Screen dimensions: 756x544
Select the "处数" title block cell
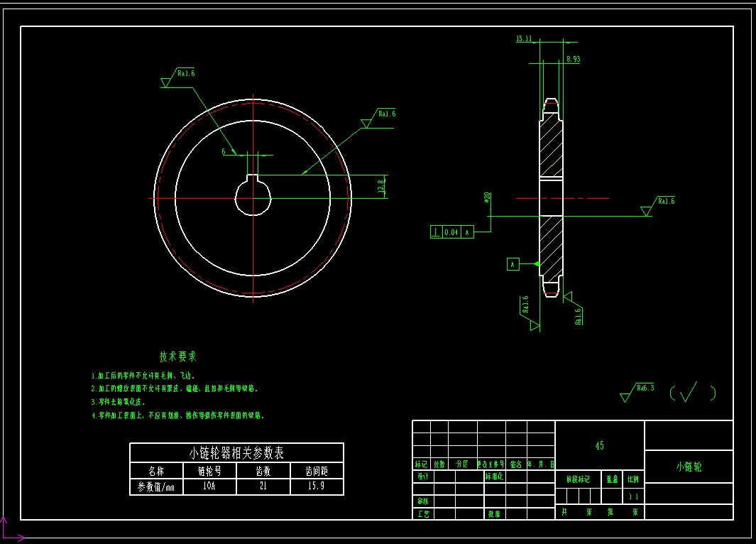pos(439,464)
